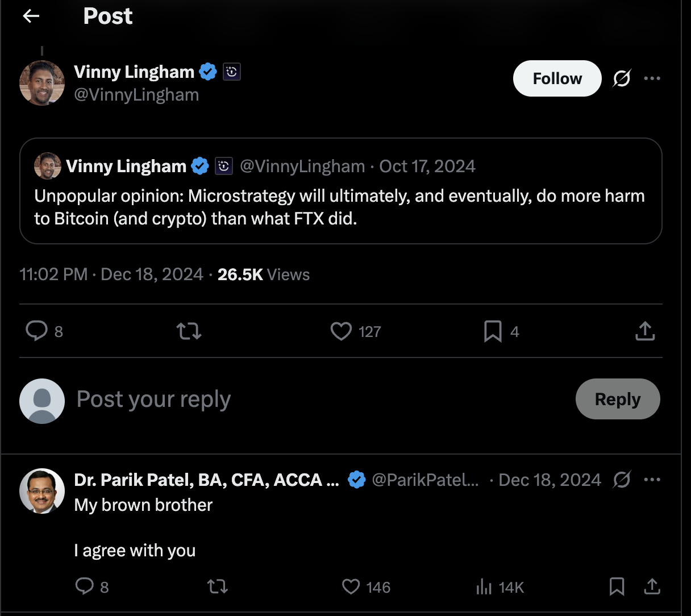Click the back arrow icon

[x=31, y=16]
